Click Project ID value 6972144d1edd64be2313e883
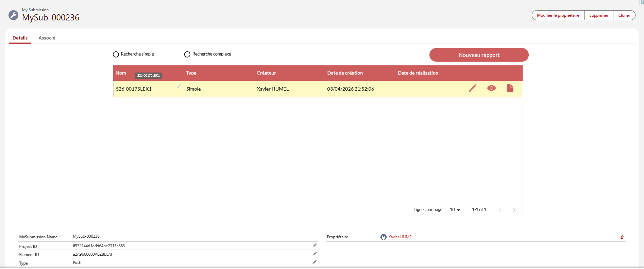The width and height of the screenshot is (644, 269). pos(99,246)
